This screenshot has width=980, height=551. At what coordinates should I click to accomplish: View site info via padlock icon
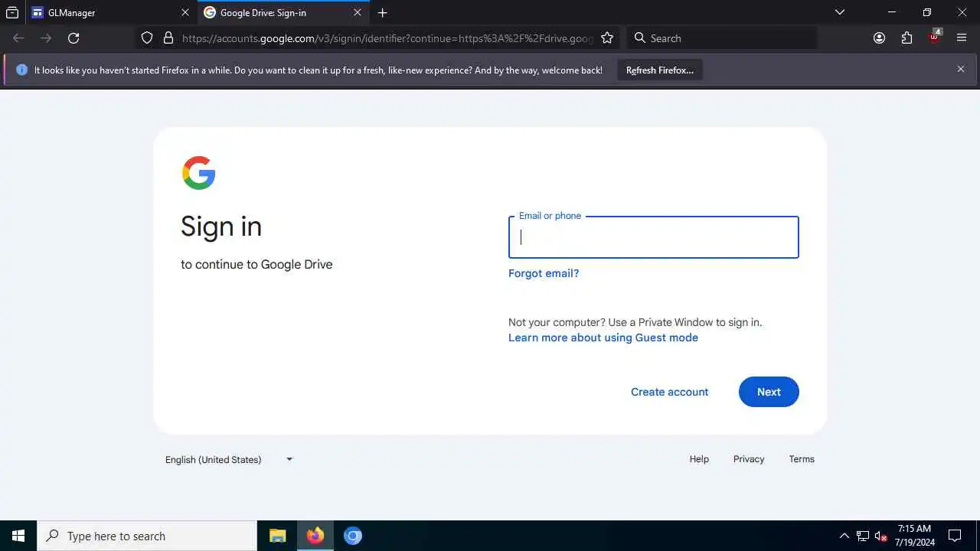(x=168, y=38)
